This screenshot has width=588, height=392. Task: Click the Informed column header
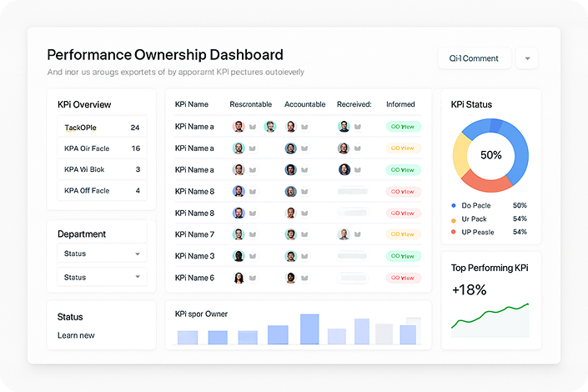click(x=400, y=104)
